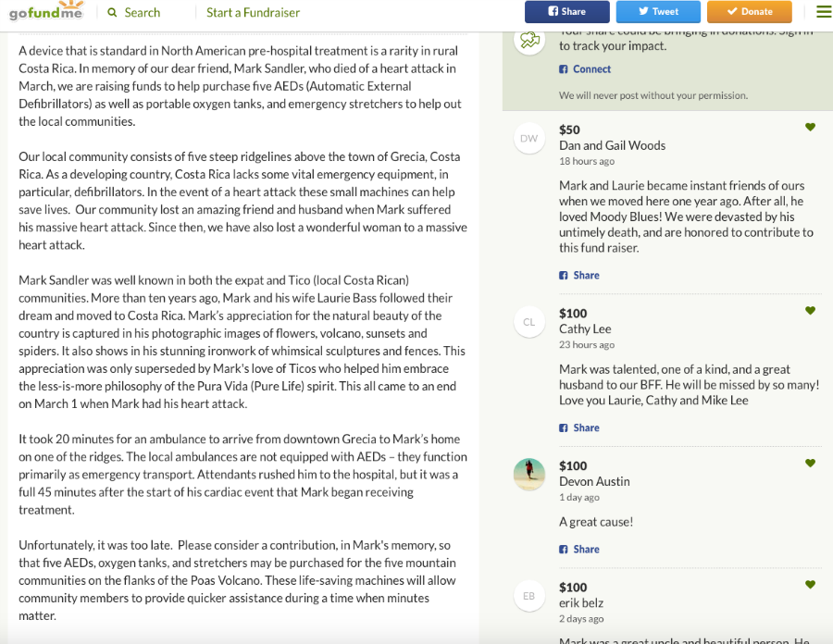Open Start a Fundraiser link
Viewport: 833px width, 644px height.
tap(253, 12)
